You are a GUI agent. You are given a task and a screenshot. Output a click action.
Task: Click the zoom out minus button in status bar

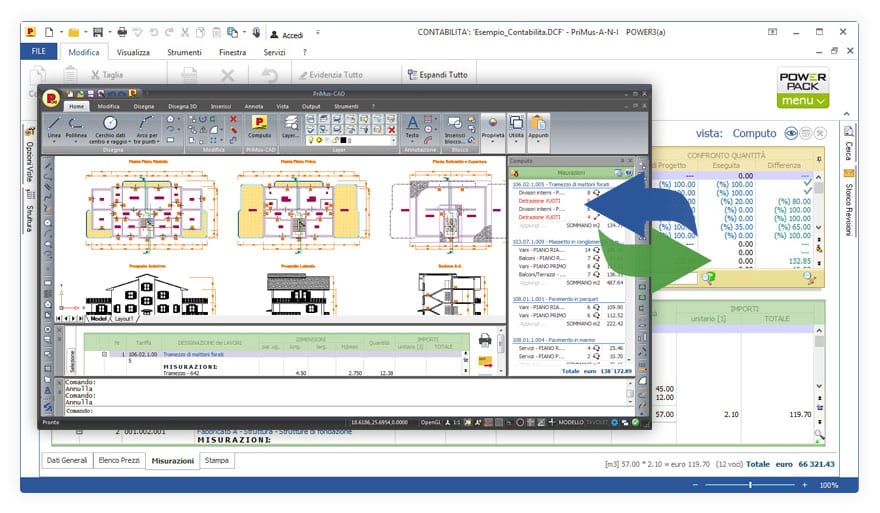click(695, 484)
